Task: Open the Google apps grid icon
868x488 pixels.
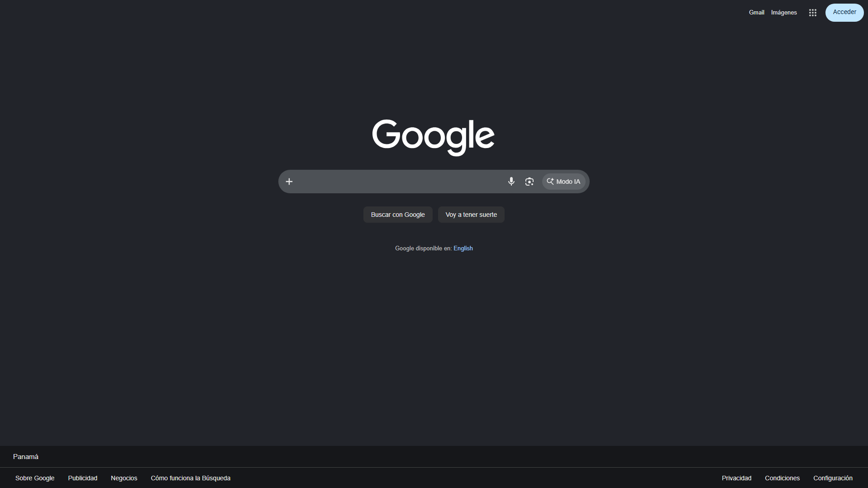Action: tap(812, 13)
